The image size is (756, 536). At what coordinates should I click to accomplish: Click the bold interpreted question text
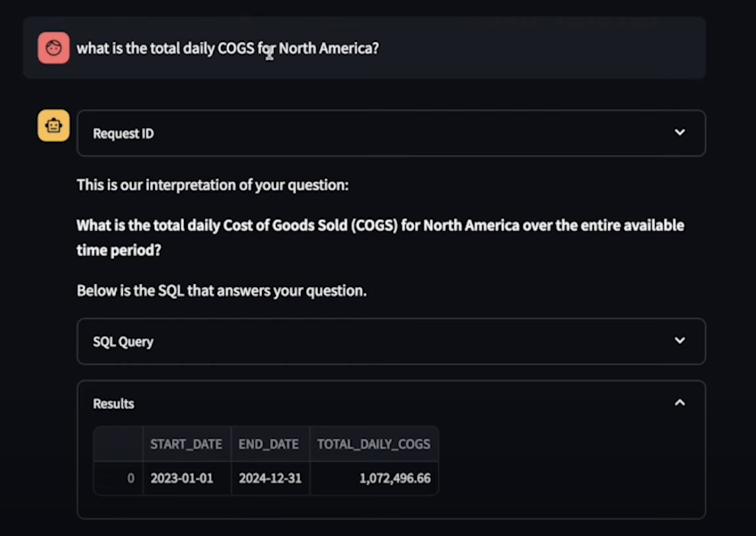point(380,238)
